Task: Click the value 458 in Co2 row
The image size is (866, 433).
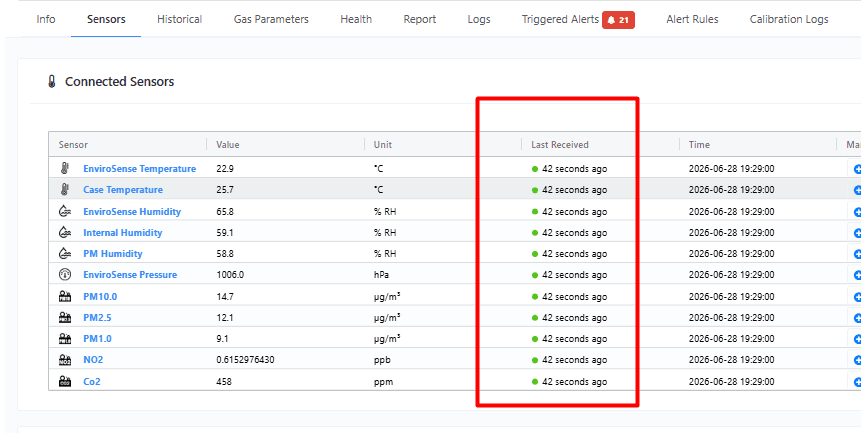Action: (x=224, y=382)
